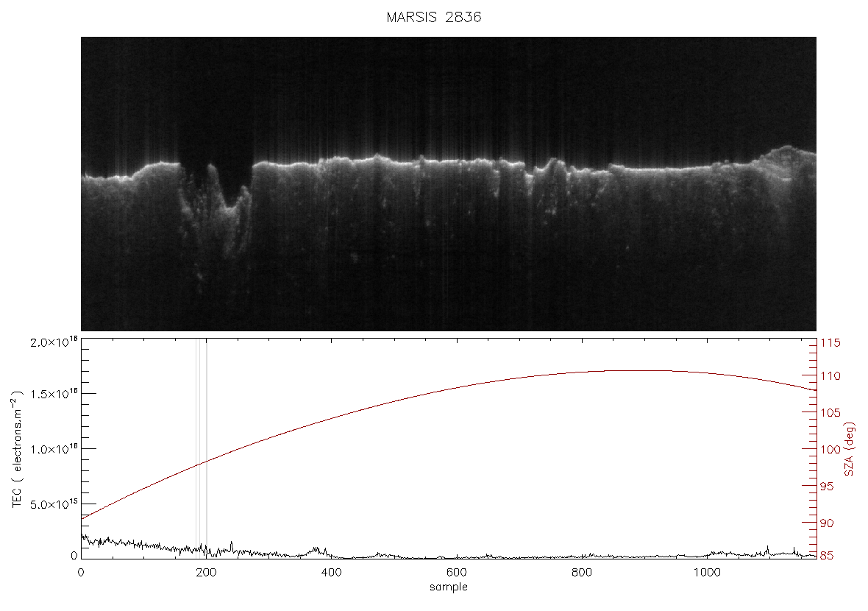Click the red 'SZA (deg)' axis label
Image resolution: width=868 pixels, height=611 pixels.
click(x=850, y=449)
